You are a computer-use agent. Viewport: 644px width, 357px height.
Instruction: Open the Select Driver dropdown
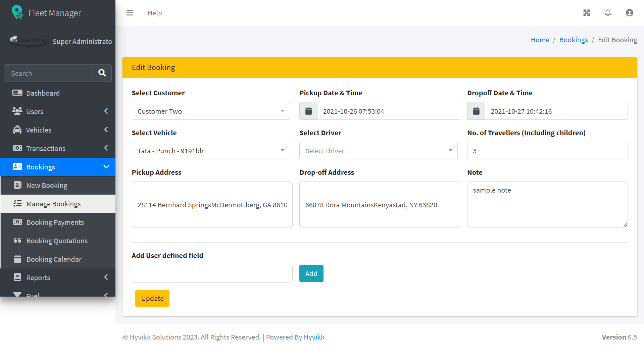pos(378,151)
